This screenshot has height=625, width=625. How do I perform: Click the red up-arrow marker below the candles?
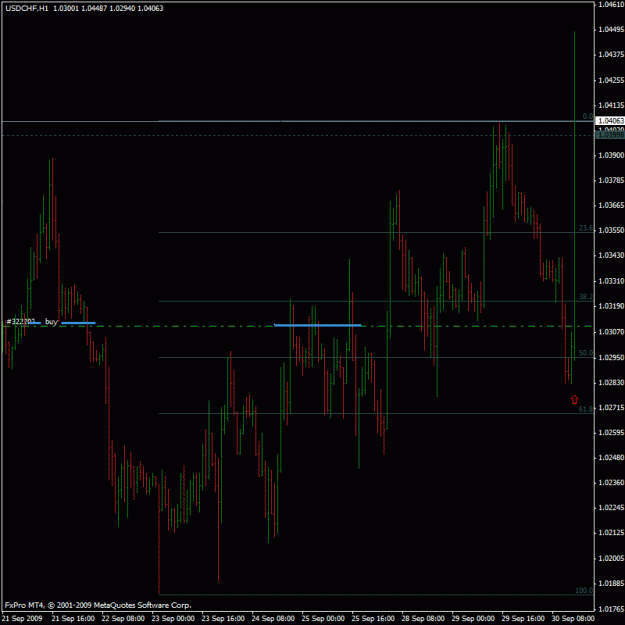(574, 399)
